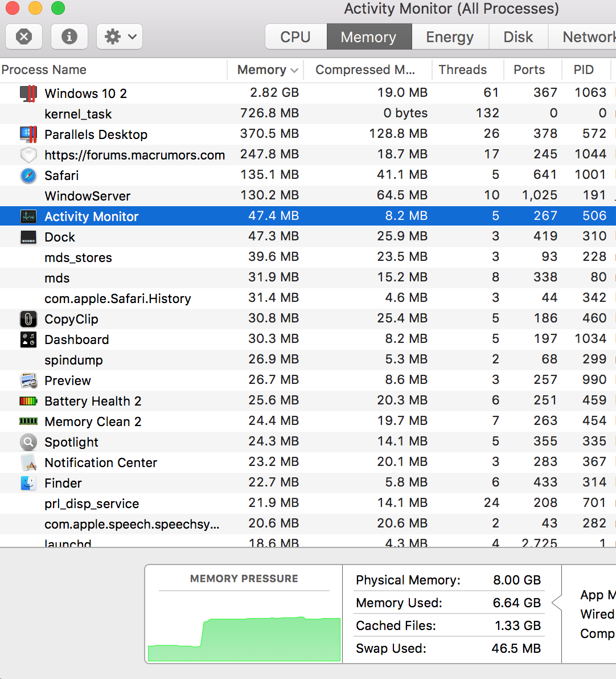Select the Memory Clean 2 icon
This screenshot has width=616, height=679.
point(28,421)
